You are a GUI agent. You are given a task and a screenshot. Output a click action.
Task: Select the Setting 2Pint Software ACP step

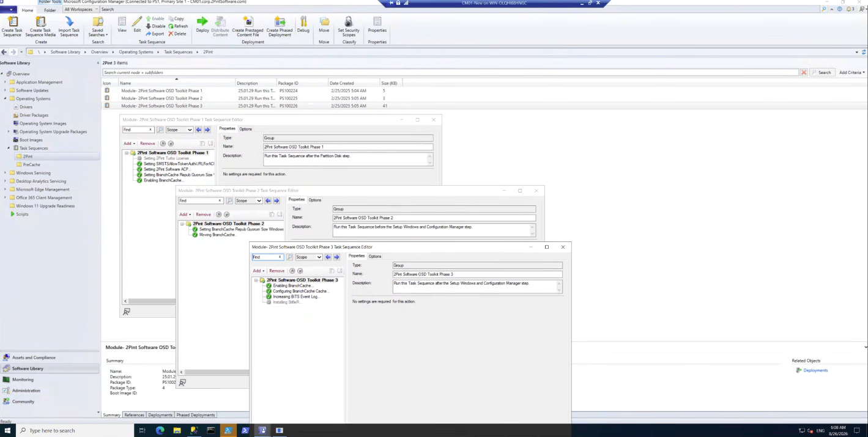(x=166, y=169)
